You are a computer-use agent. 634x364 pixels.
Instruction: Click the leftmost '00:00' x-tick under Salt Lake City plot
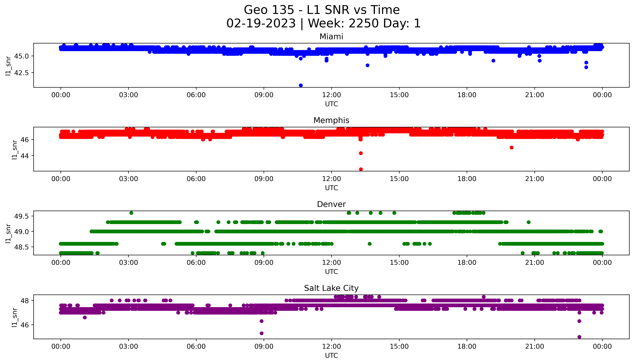pos(61,346)
